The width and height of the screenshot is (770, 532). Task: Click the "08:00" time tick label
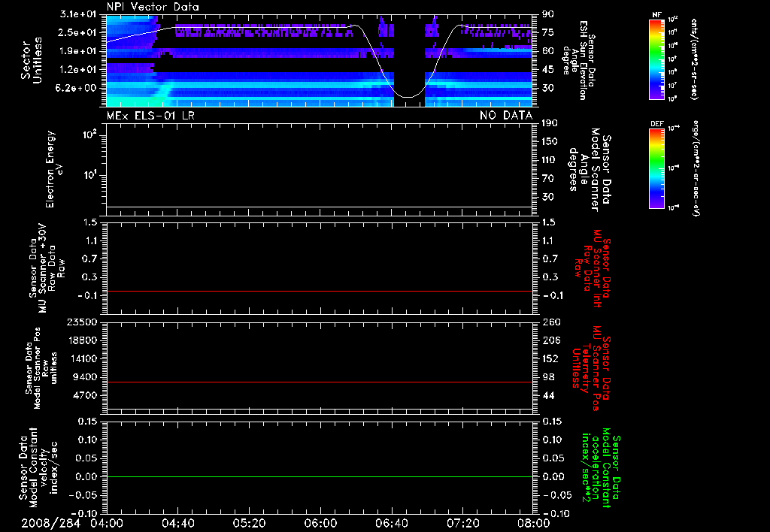click(x=533, y=523)
